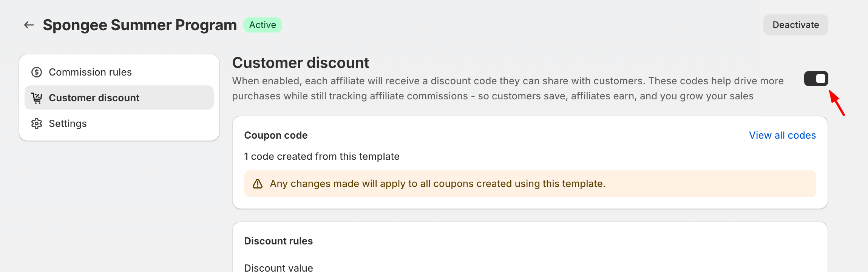Click the Discount rules card heading

278,241
